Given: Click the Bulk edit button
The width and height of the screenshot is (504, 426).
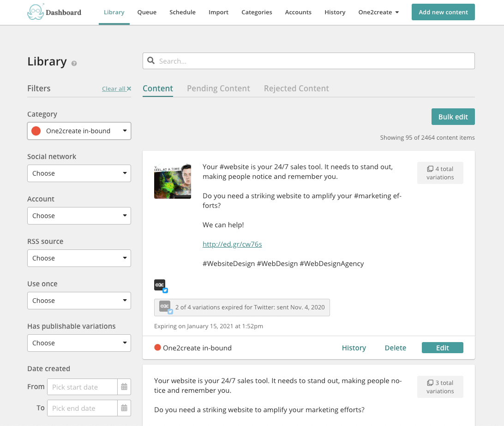Looking at the screenshot, I should tap(453, 117).
